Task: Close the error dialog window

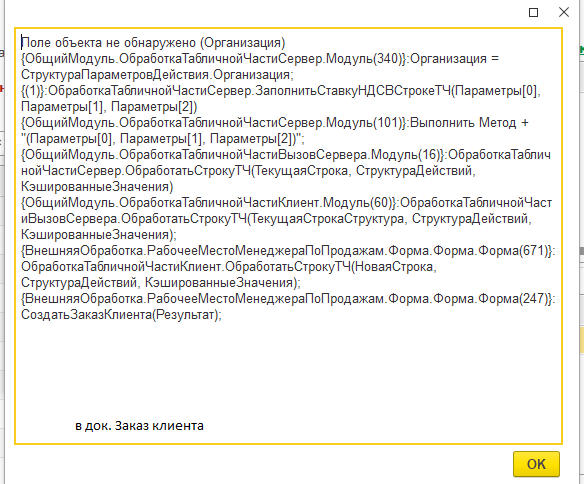Action: 564,12
